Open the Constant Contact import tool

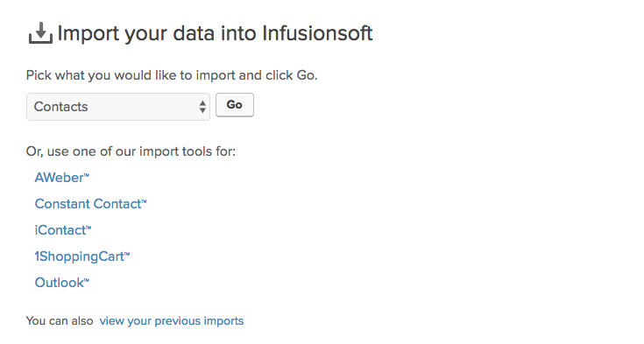(90, 204)
